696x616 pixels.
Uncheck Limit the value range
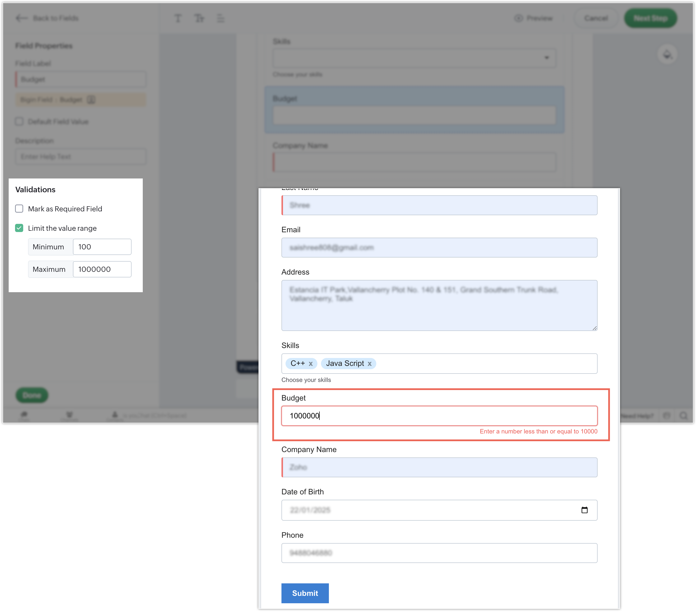(19, 228)
